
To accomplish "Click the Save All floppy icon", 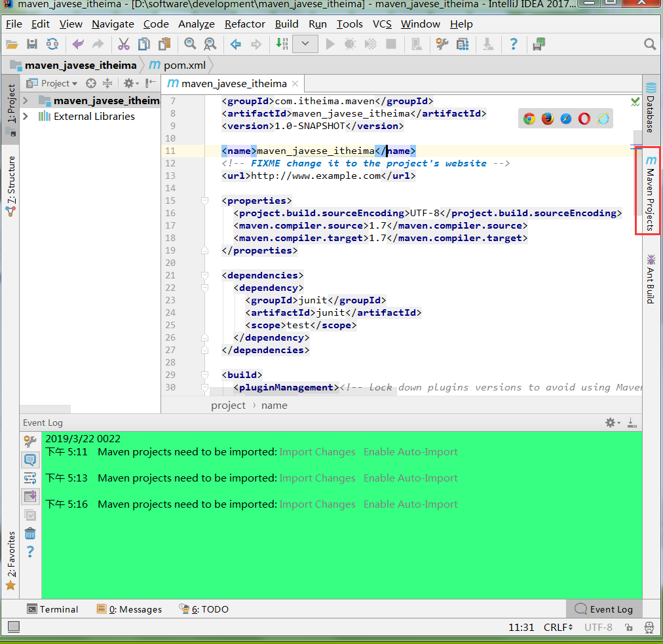I will point(32,44).
